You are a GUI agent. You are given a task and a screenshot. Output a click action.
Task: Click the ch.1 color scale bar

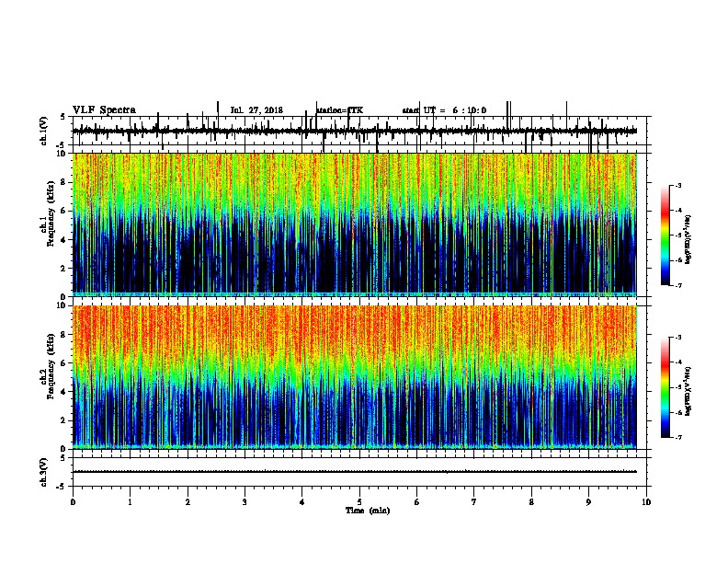(x=665, y=236)
